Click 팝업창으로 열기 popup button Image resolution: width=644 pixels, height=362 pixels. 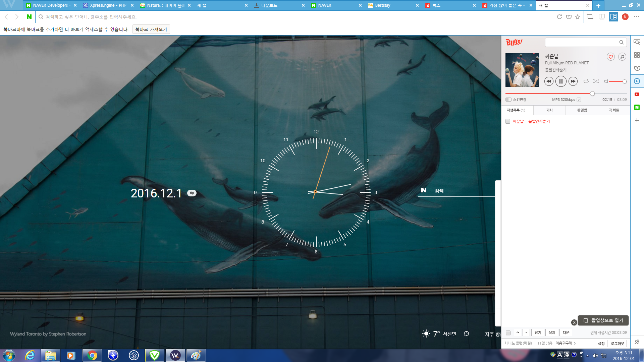click(x=603, y=320)
